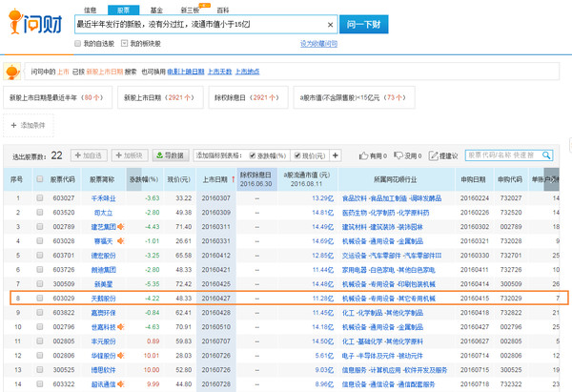The image size is (572, 392).
Task: Click the 问财 logo
Action: (x=34, y=22)
